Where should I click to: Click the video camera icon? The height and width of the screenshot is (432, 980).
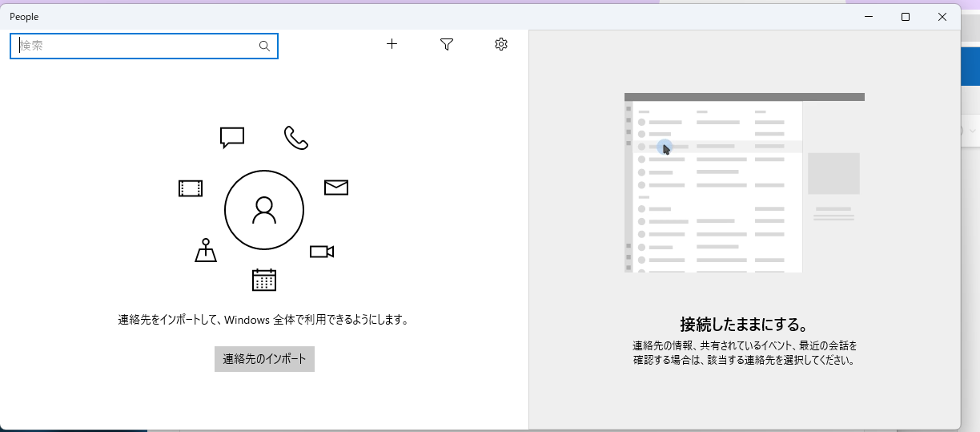point(322,252)
